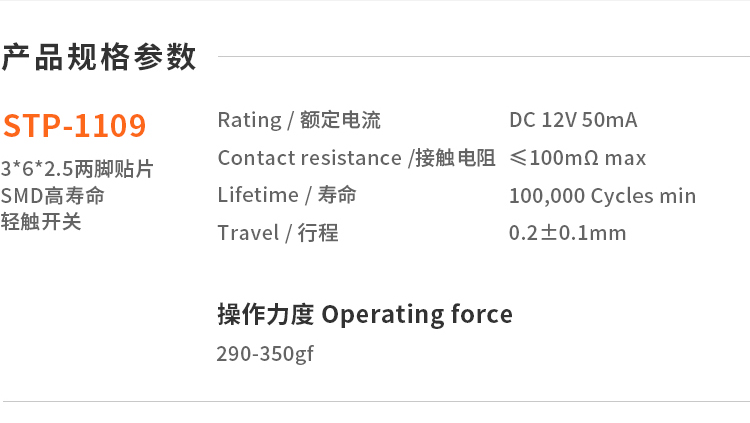Screen dimensions: 750x423
Task: Click the 3*6*2.5两脚贴片 description line
Action: pyautogui.click(x=77, y=169)
